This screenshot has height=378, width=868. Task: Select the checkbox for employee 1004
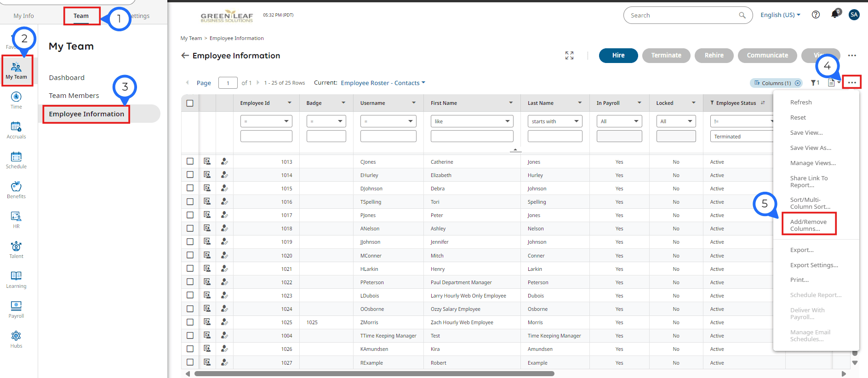[190, 335]
